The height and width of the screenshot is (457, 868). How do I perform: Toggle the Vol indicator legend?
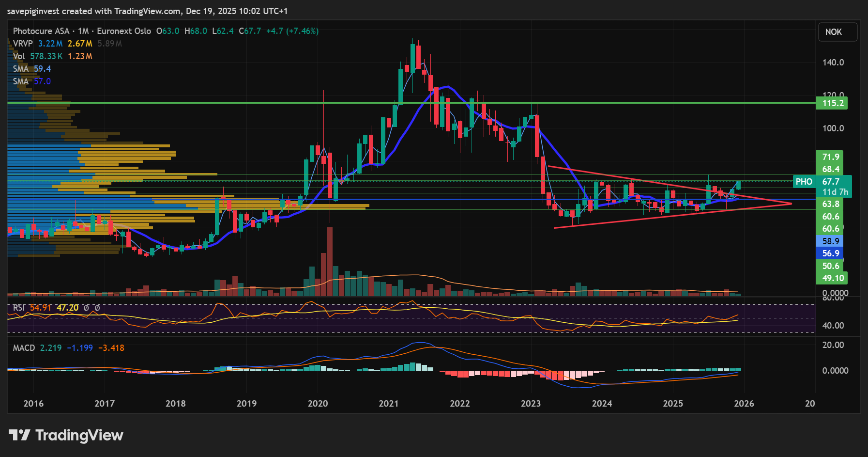click(19, 56)
